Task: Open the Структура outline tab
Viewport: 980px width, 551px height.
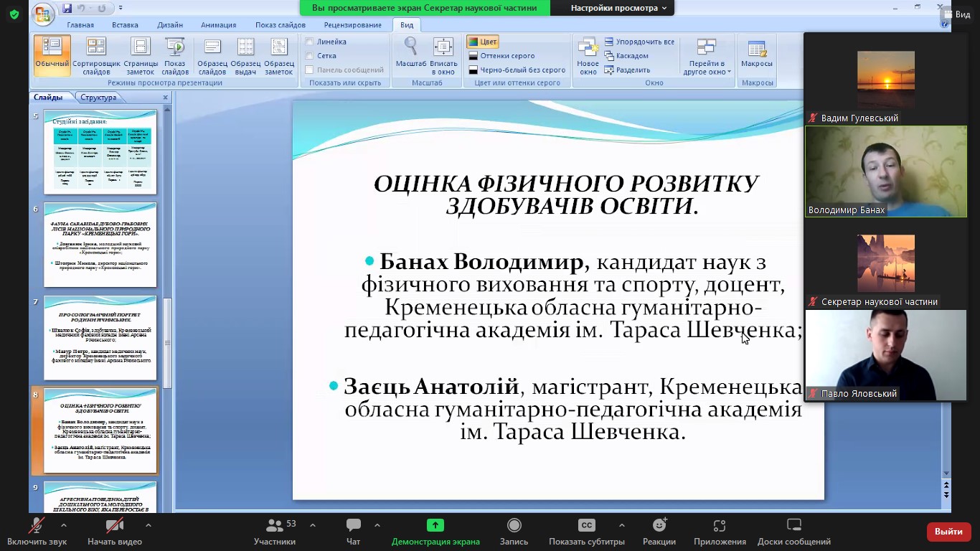Action: (x=98, y=98)
